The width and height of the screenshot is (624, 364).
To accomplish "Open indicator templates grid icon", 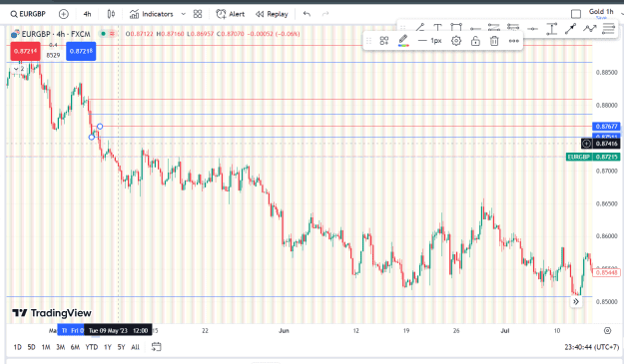I will (x=198, y=14).
